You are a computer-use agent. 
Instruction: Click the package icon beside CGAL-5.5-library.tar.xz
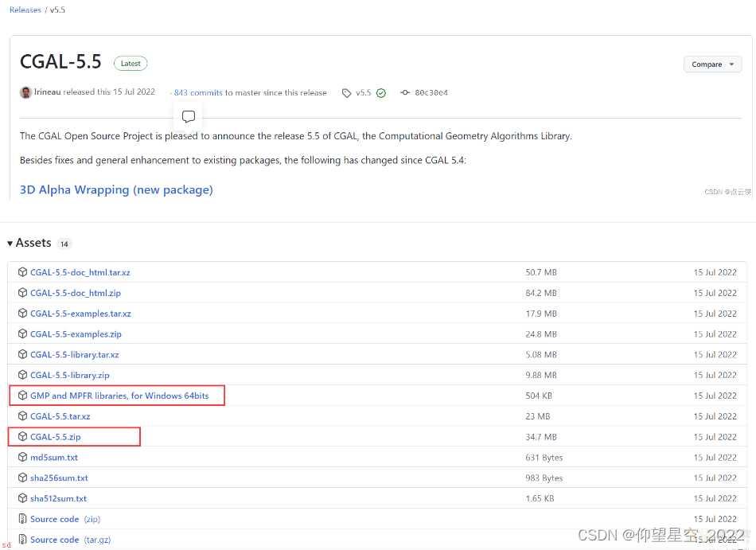point(22,354)
